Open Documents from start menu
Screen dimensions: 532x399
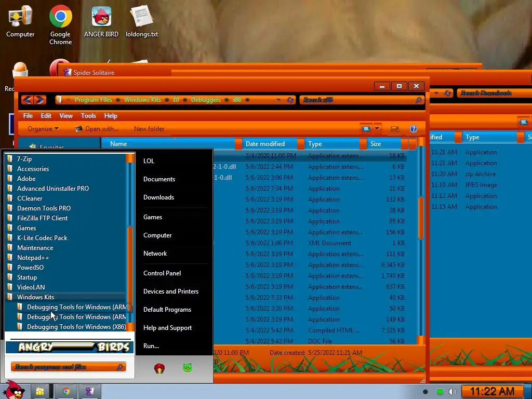click(159, 179)
